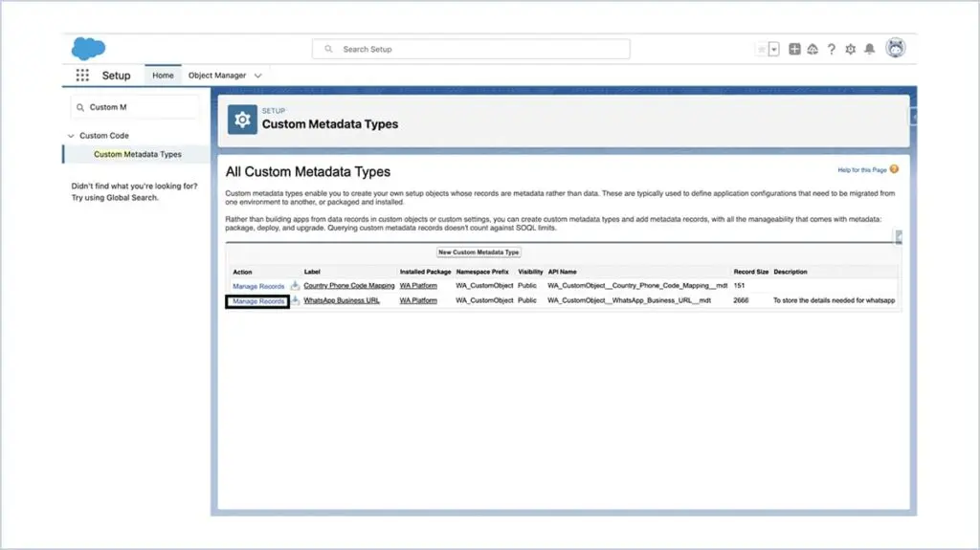The image size is (980, 550).
Task: Open Country Phone Code Mapping label link
Action: click(348, 286)
